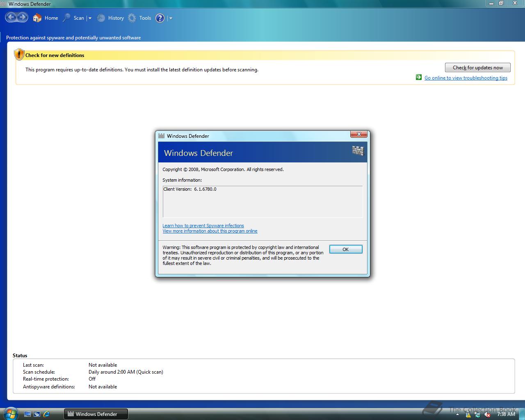Open the Windows Start orb
Image resolution: width=525 pixels, height=420 pixels.
(x=11, y=413)
